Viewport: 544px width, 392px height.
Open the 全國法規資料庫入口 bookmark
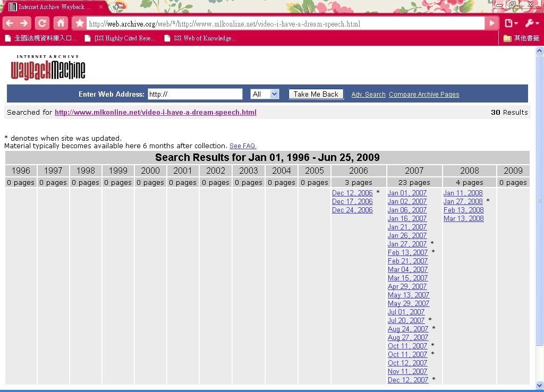40,38
